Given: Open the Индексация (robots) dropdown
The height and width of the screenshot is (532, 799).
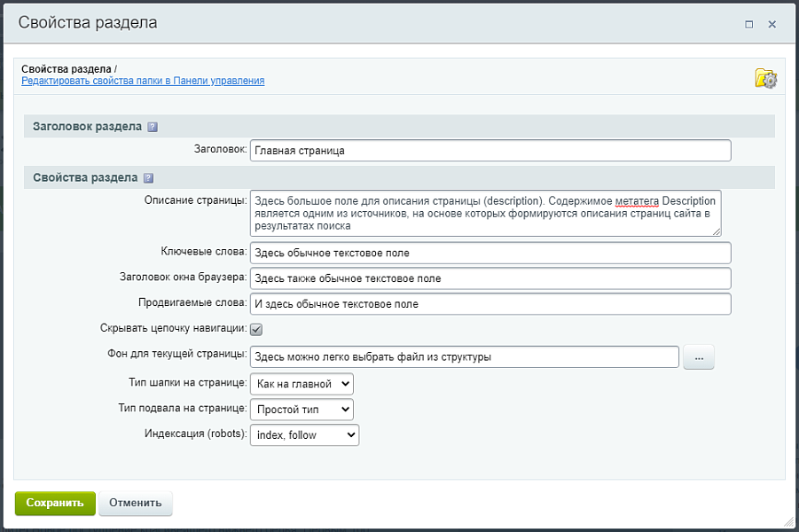Looking at the screenshot, I should point(304,435).
